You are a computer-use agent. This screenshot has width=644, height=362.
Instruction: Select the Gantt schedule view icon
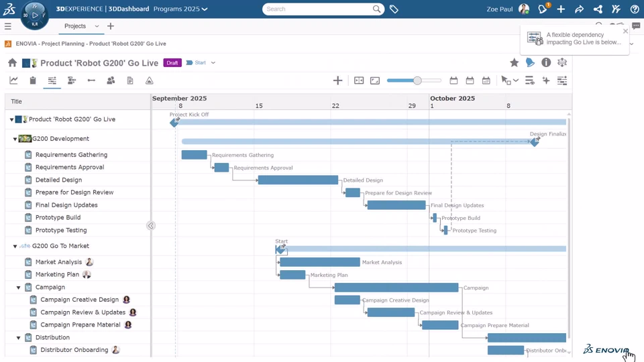pos(52,80)
